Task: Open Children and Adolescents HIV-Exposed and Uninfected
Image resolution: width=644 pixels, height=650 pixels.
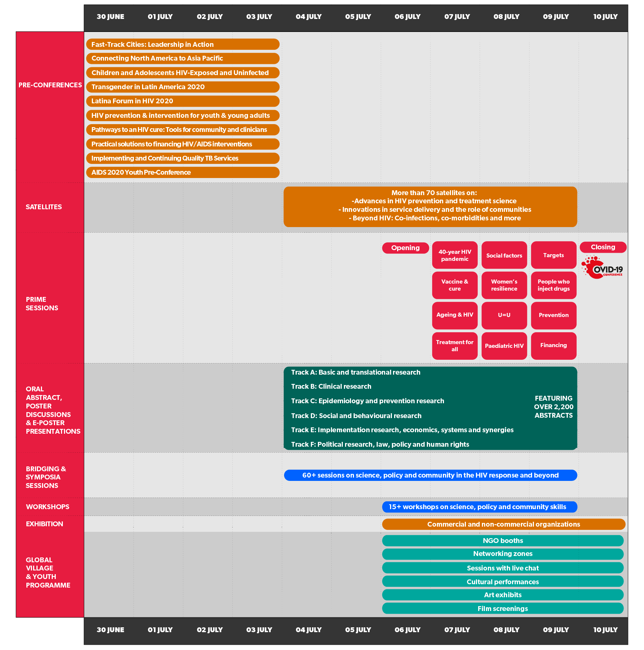Action: pos(183,73)
